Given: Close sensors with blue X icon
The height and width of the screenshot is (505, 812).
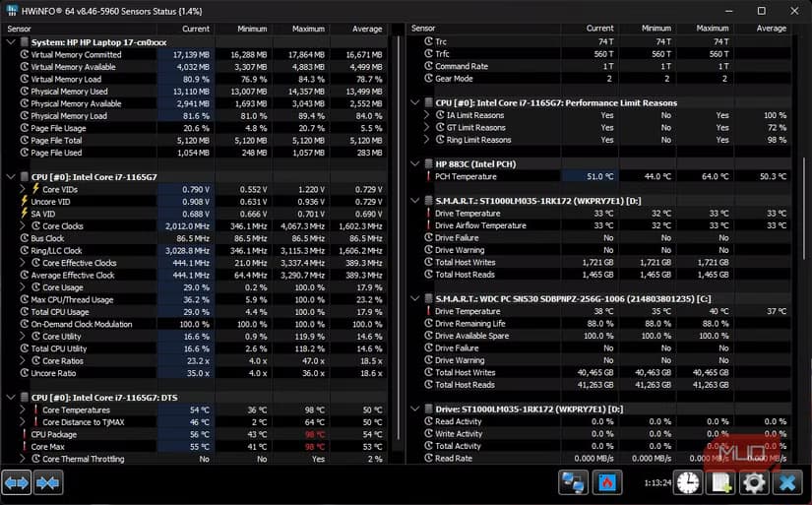Looking at the screenshot, I should 787,482.
